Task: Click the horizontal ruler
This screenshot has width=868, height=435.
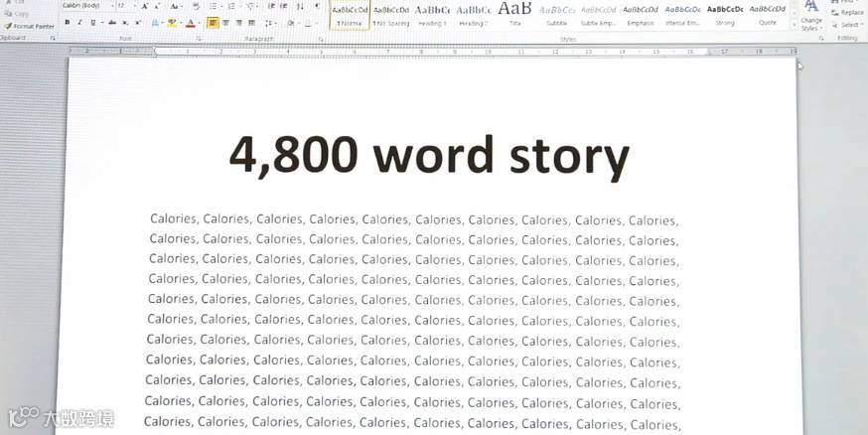Action: [432, 51]
